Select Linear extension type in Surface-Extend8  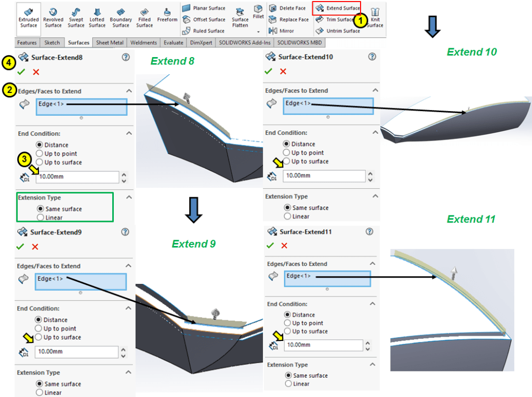pyautogui.click(x=41, y=218)
